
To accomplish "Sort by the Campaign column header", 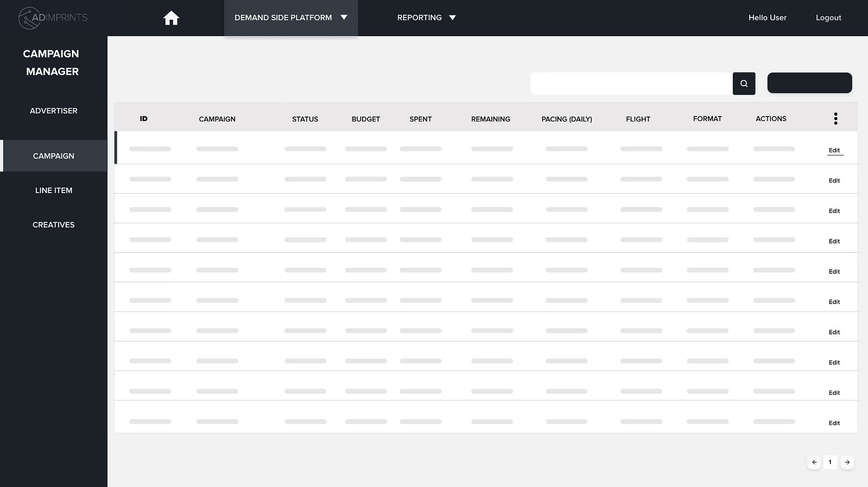I will (217, 119).
